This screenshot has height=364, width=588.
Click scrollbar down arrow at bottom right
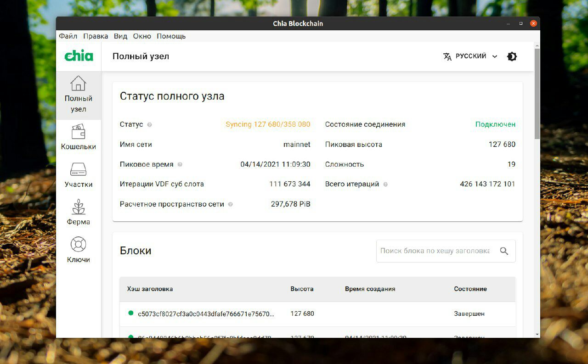(537, 334)
